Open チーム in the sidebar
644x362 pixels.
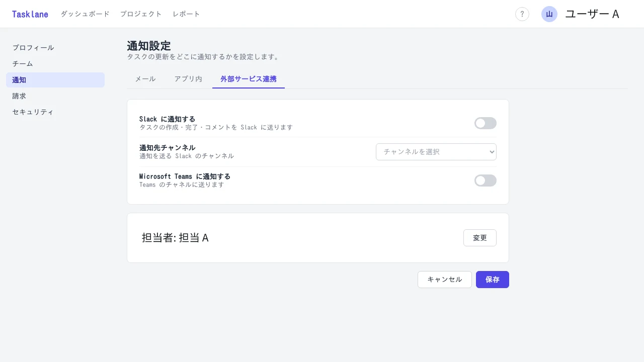[55, 64]
